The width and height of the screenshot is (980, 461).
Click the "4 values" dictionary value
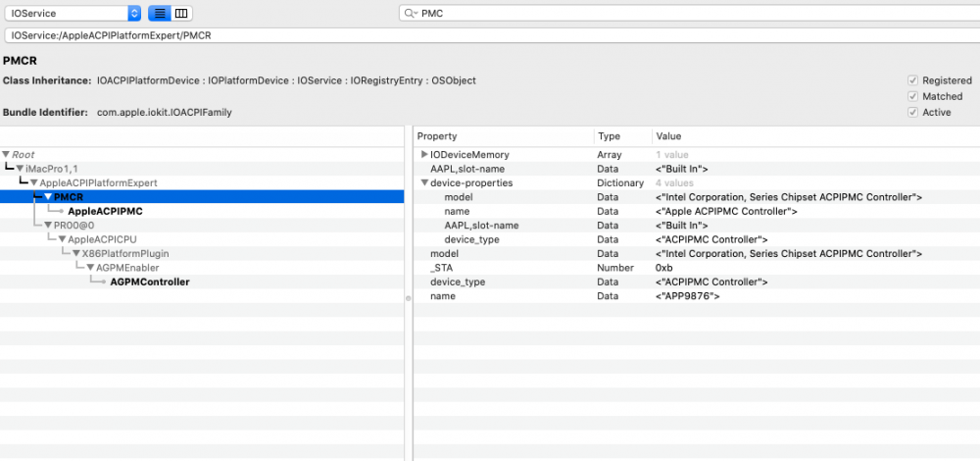[674, 183]
